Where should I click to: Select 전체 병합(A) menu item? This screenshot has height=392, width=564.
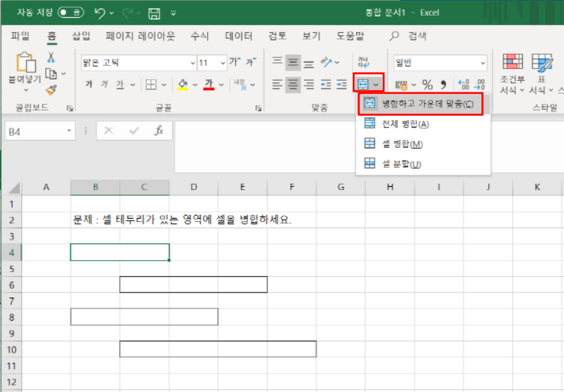click(423, 124)
